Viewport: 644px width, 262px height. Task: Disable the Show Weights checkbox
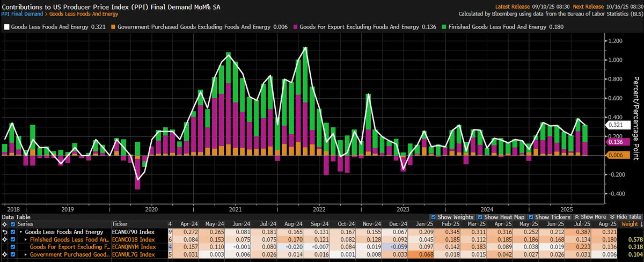coord(434,217)
